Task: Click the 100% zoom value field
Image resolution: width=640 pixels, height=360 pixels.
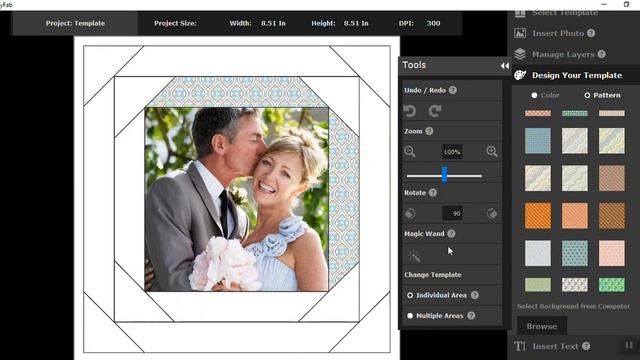Action: tap(452, 152)
